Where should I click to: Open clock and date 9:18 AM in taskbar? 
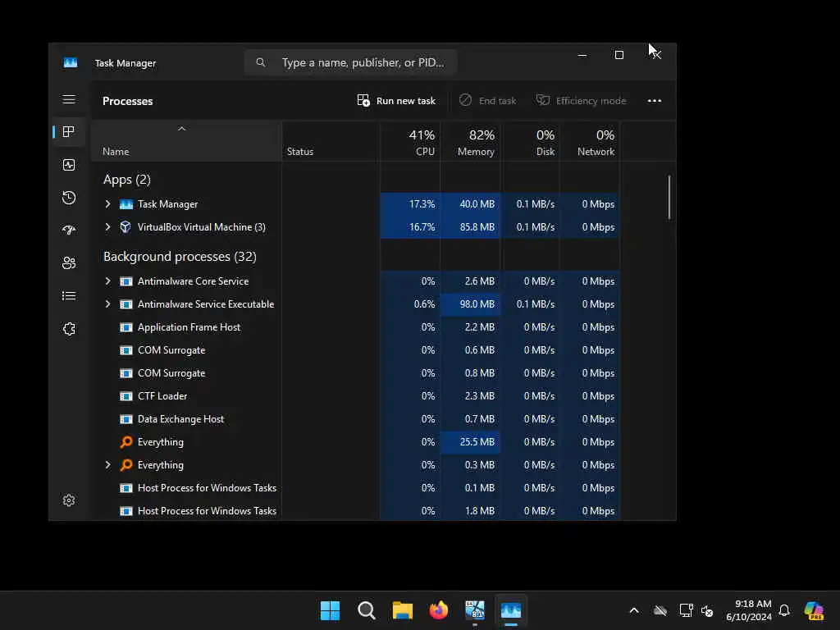(748, 610)
